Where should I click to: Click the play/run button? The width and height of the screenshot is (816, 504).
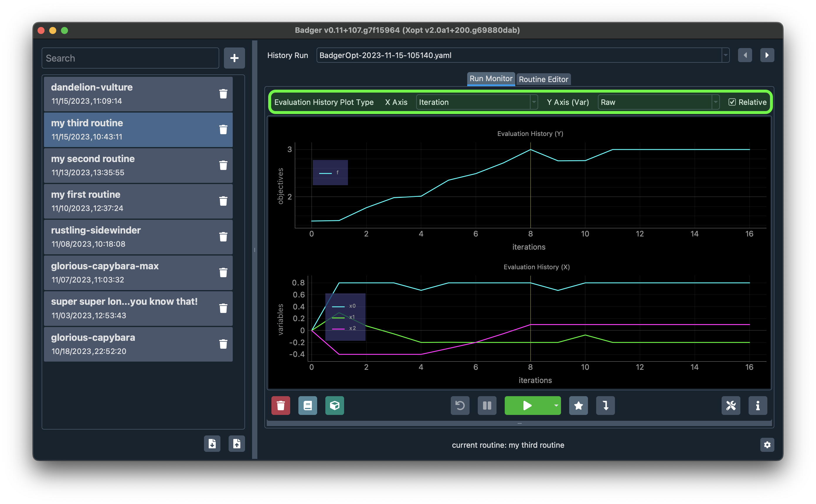tap(528, 405)
